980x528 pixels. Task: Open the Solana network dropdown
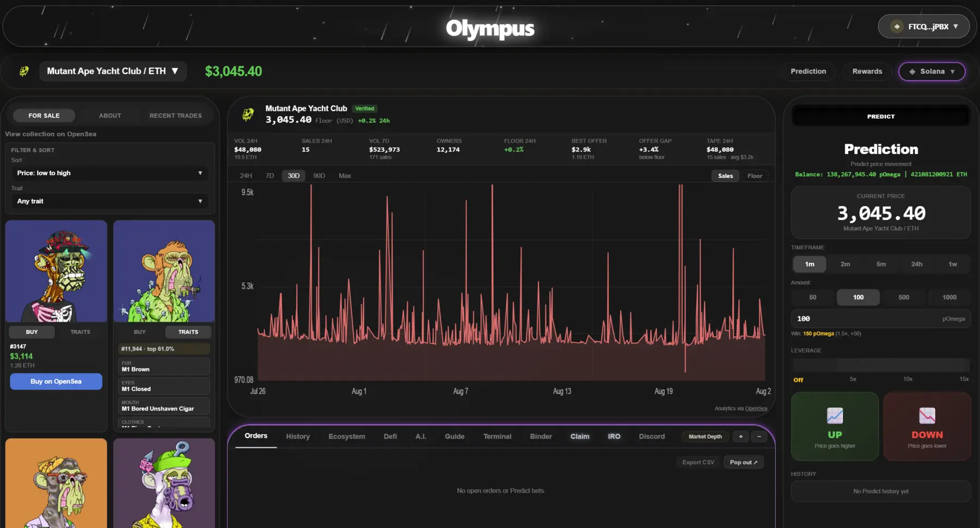pyautogui.click(x=932, y=71)
